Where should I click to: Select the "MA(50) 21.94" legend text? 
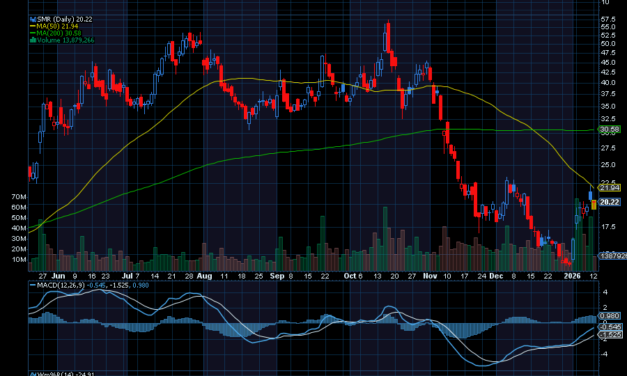(58, 26)
